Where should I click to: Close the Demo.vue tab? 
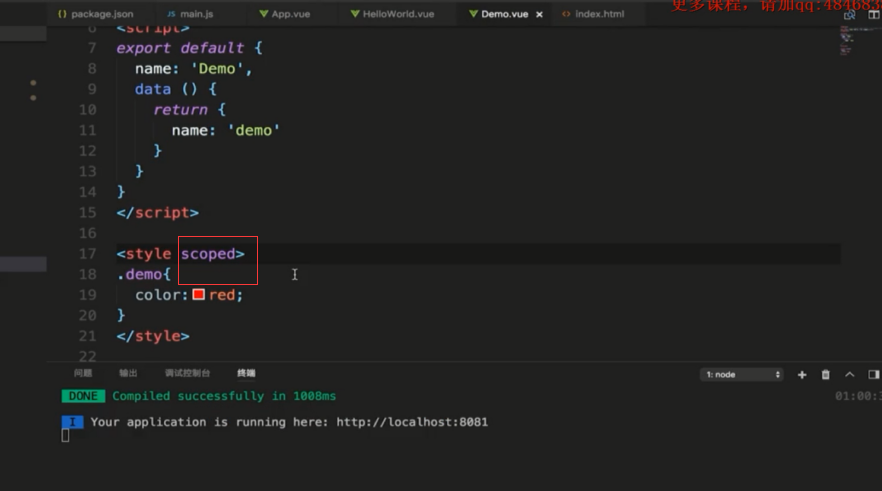pos(539,15)
